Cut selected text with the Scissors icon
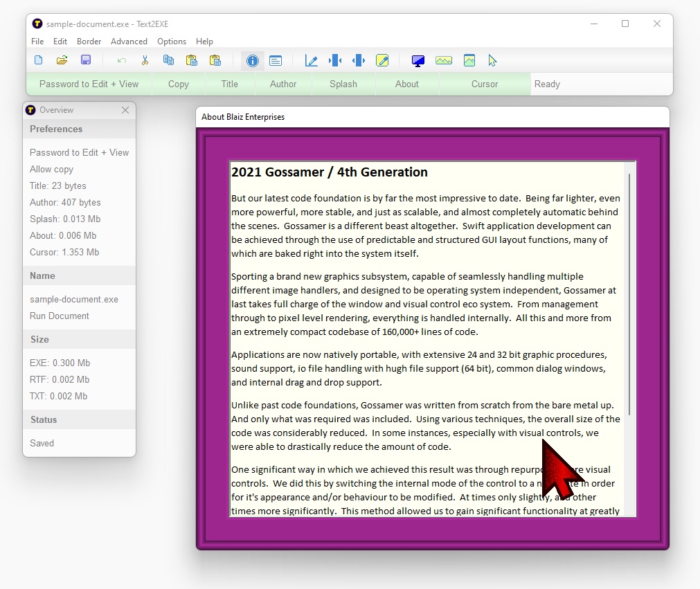This screenshot has height=589, width=700. coord(145,60)
